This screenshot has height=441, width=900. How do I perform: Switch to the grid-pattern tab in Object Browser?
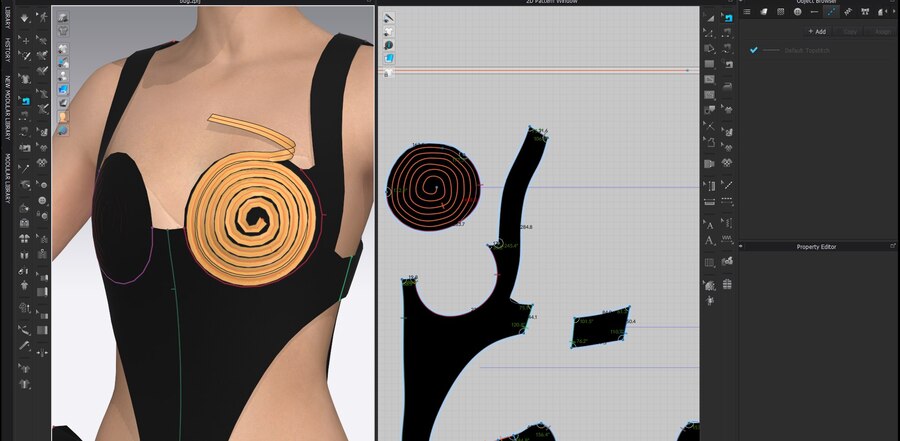781,11
